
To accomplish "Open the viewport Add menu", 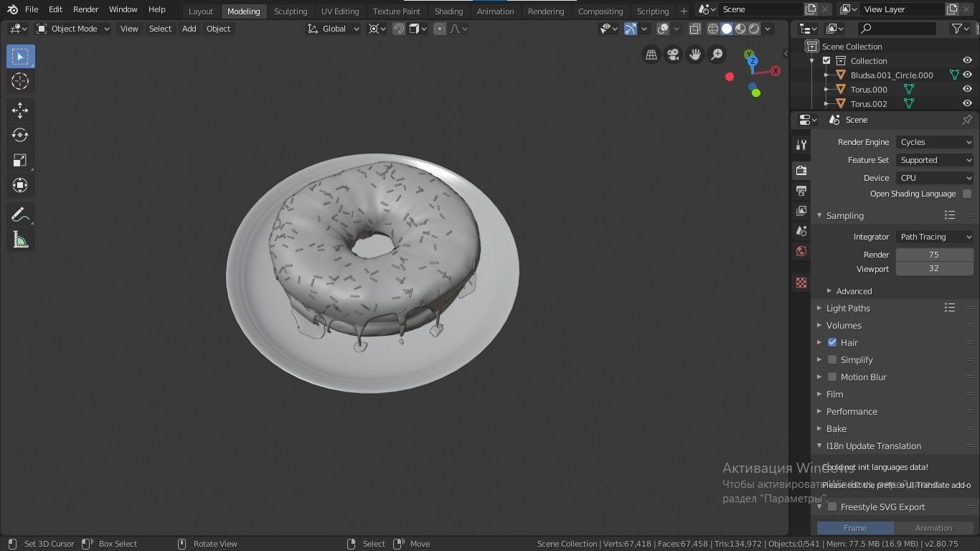I will coord(189,29).
